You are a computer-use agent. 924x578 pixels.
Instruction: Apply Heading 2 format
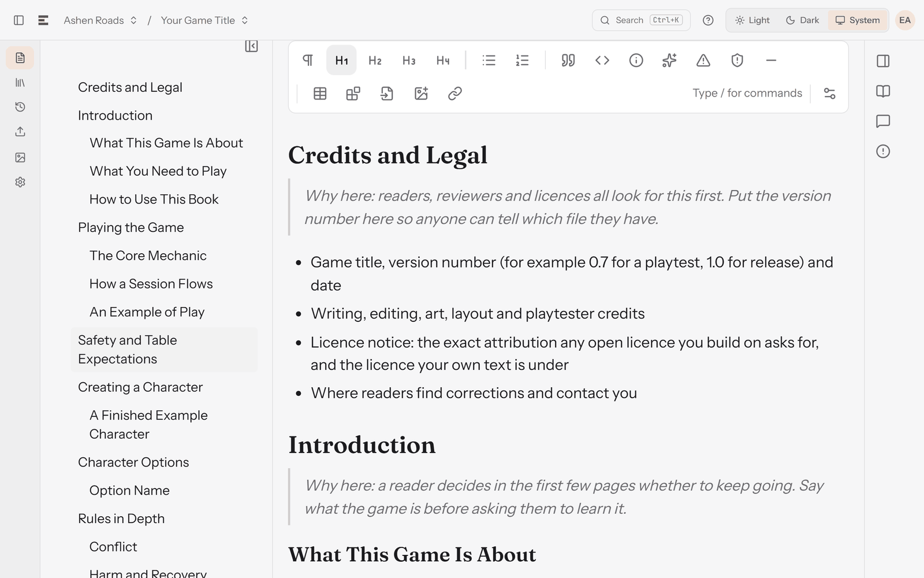point(375,60)
